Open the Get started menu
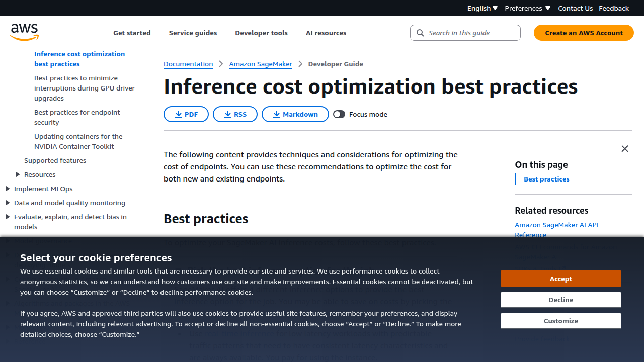This screenshot has width=644, height=362. pyautogui.click(x=132, y=33)
